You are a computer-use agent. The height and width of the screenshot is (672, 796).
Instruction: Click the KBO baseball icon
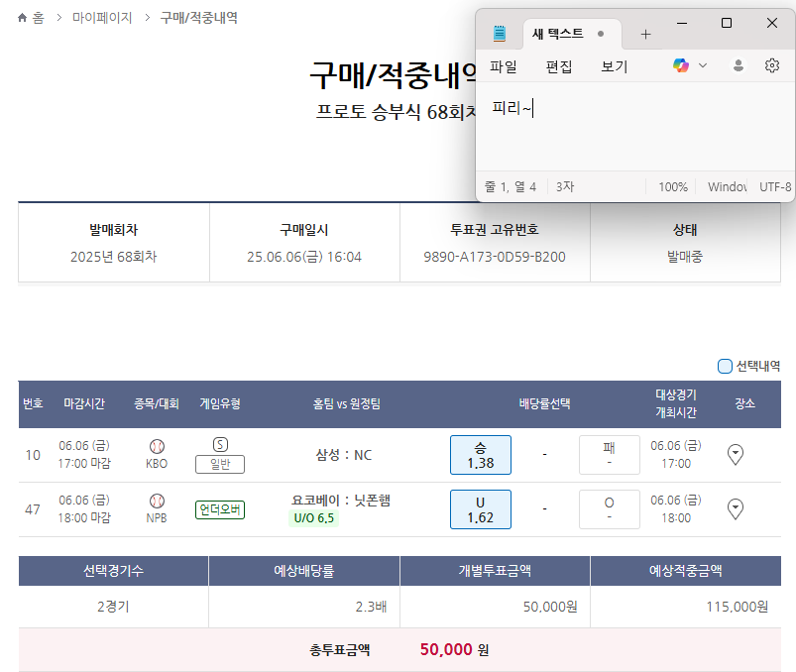[157, 447]
